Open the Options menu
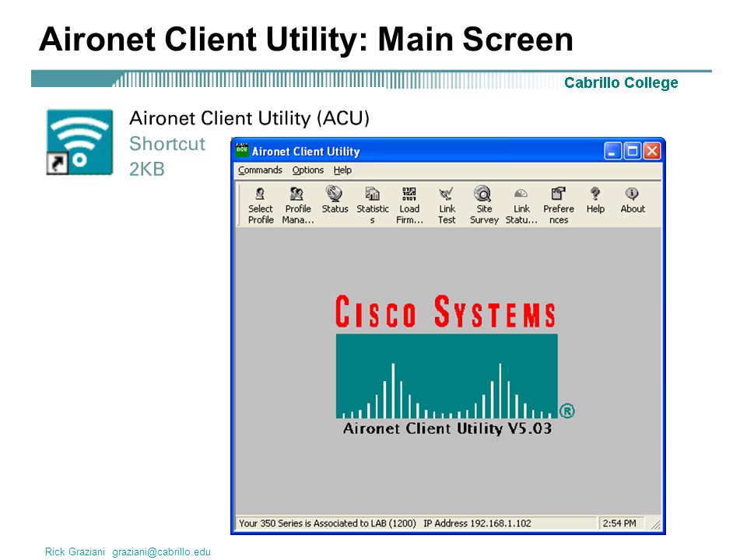Viewport: 747px width, 560px height. point(308,170)
